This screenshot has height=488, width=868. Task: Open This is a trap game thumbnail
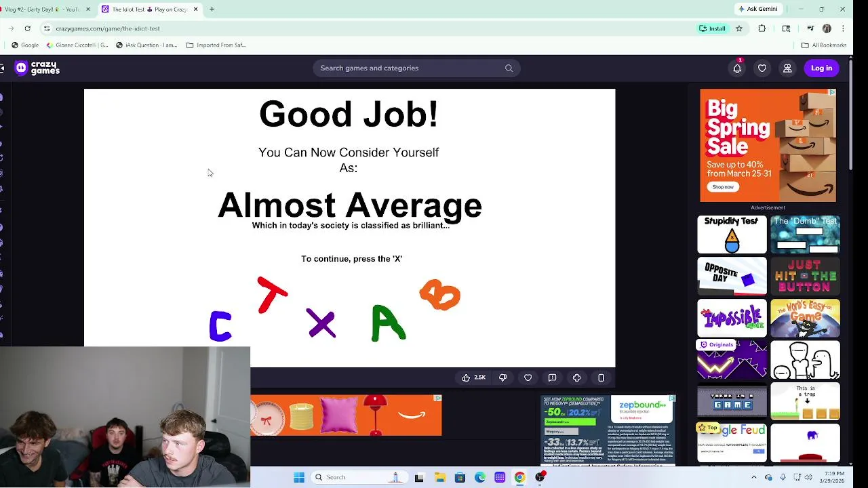[x=805, y=402]
